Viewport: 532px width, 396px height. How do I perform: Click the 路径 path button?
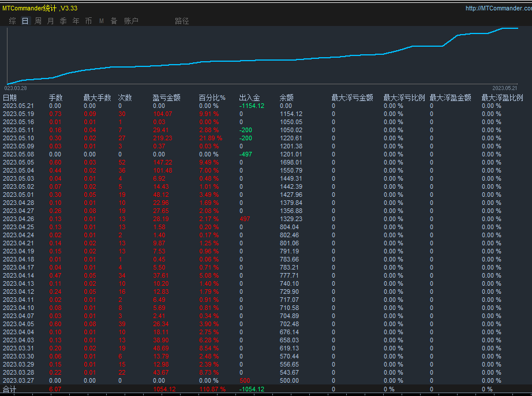click(x=182, y=21)
